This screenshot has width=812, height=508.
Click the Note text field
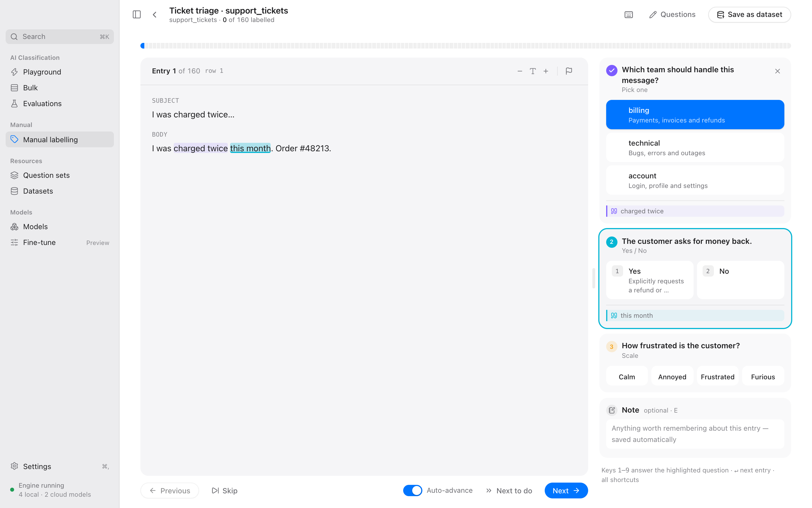click(695, 434)
